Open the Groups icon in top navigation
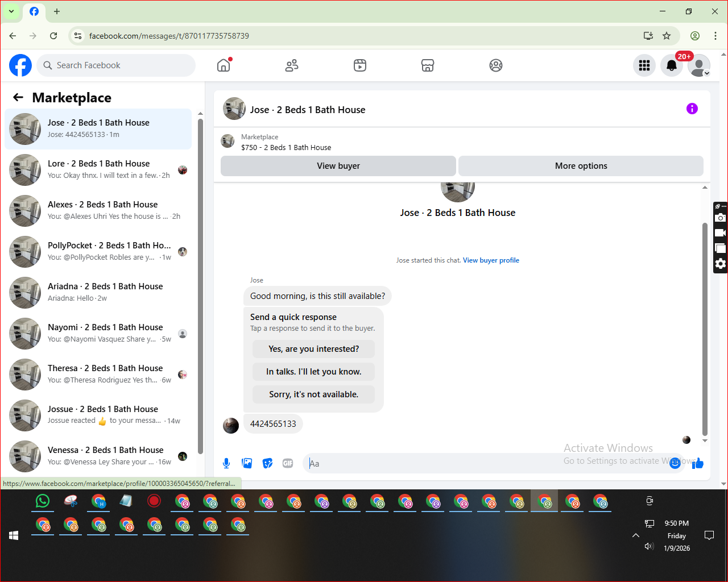This screenshot has height=582, width=728. [x=496, y=65]
